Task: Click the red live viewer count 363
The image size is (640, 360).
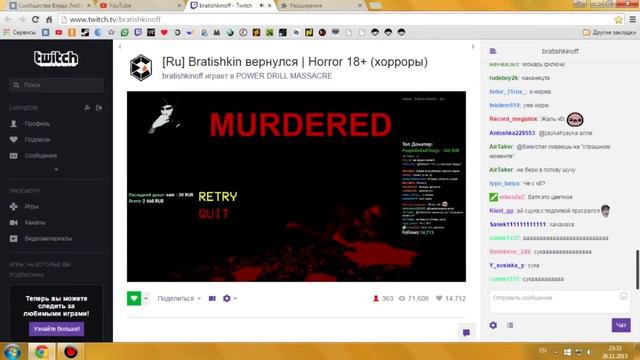Action: [382, 298]
